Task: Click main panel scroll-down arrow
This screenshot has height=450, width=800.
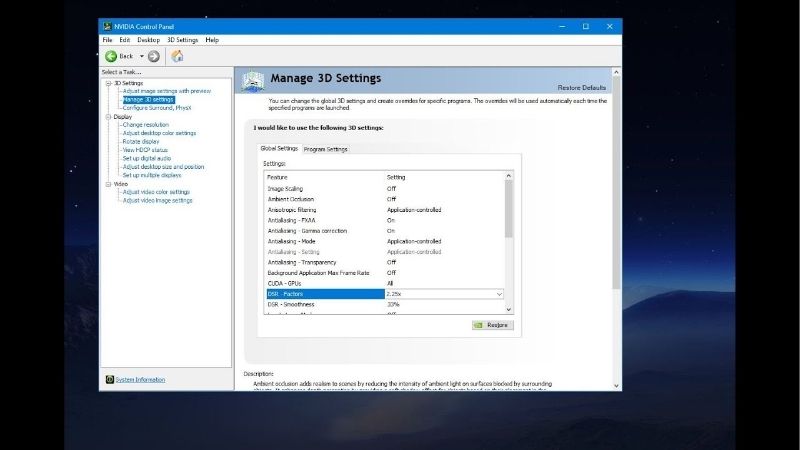Action: [616, 386]
